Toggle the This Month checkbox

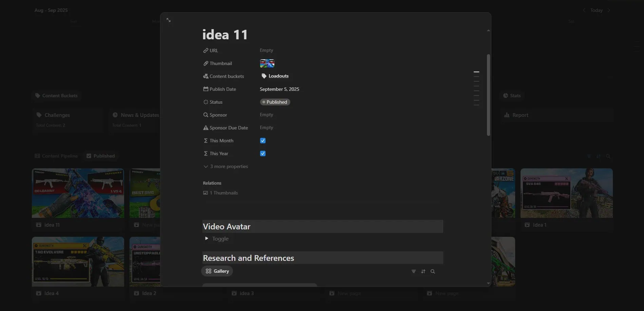point(263,141)
